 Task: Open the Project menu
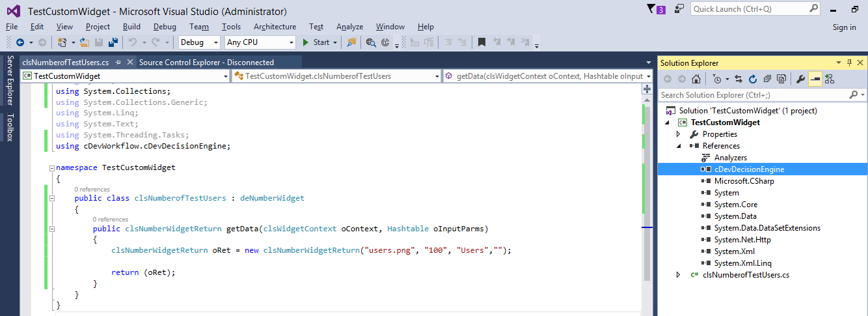coord(98,27)
